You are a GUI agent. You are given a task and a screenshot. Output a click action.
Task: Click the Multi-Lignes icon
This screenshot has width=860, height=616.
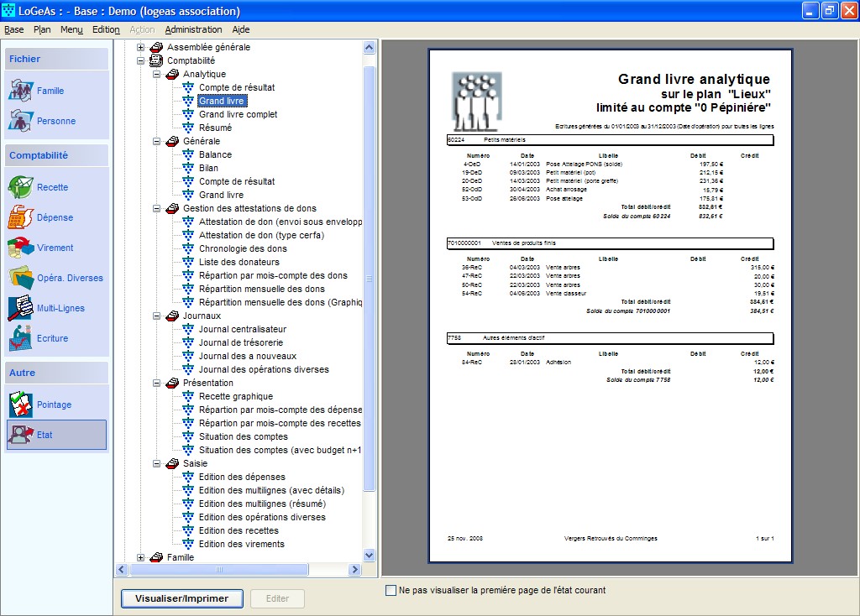(x=21, y=308)
